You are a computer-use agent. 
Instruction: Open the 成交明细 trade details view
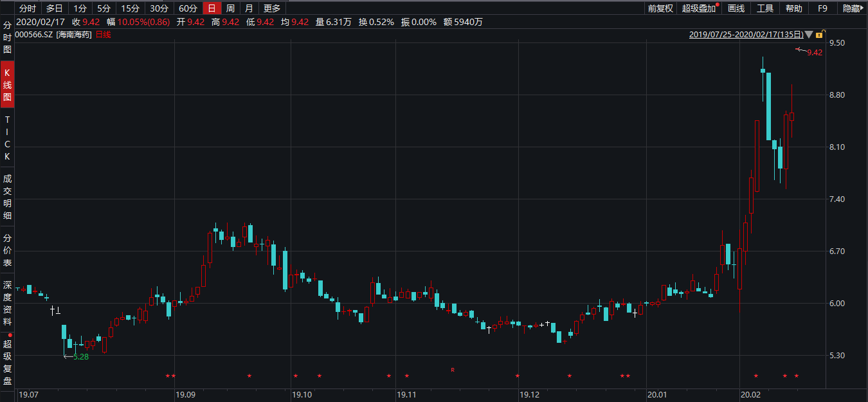click(x=8, y=197)
